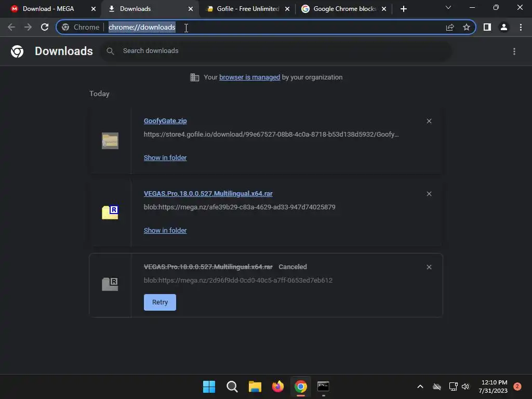The image size is (532, 399).
Task: Click Chrome icon in the taskbar
Action: [x=301, y=387]
